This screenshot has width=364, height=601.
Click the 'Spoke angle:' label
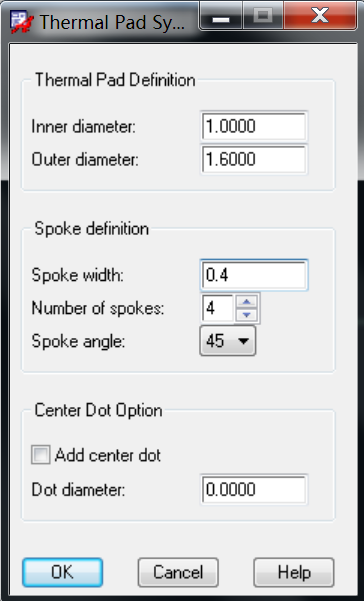pos(78,341)
